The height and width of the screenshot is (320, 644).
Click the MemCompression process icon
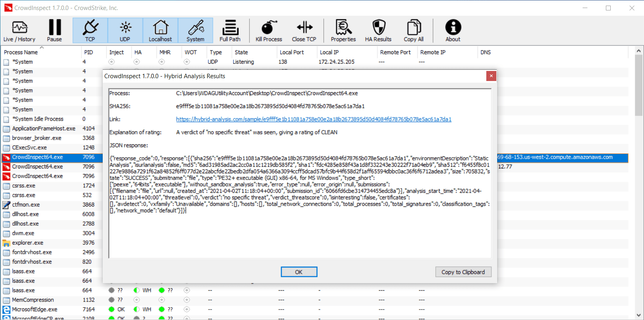tap(6, 300)
